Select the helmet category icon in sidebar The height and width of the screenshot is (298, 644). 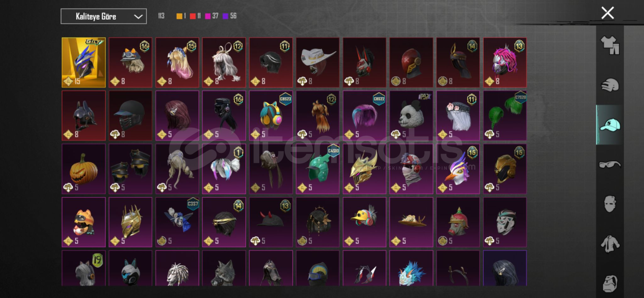pos(610,85)
